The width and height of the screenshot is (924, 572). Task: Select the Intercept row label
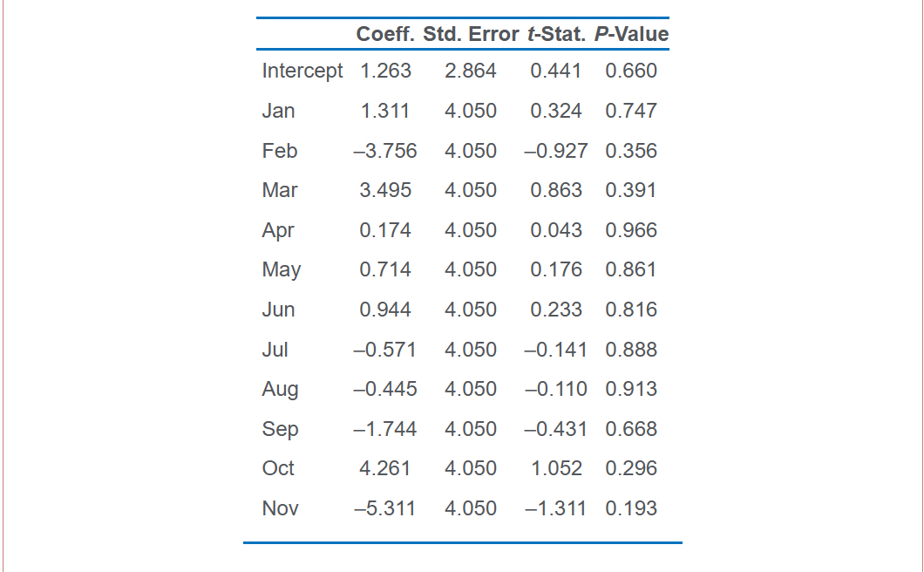click(x=302, y=71)
